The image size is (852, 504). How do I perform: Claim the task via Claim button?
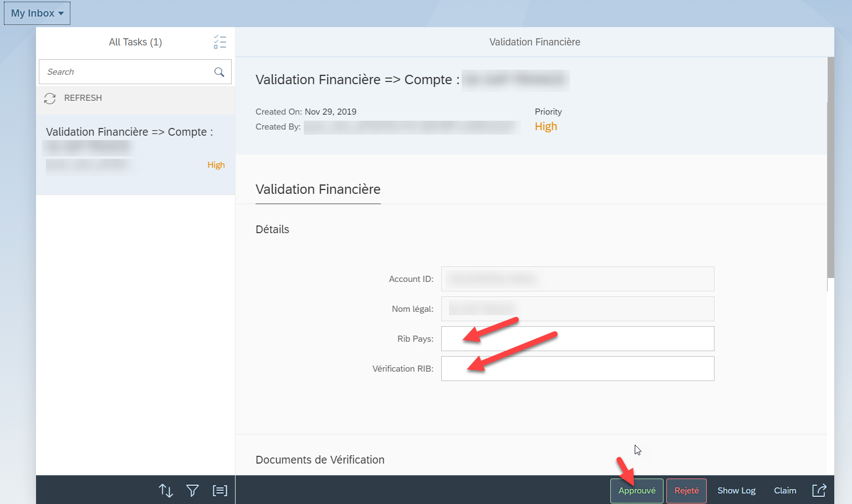click(785, 490)
